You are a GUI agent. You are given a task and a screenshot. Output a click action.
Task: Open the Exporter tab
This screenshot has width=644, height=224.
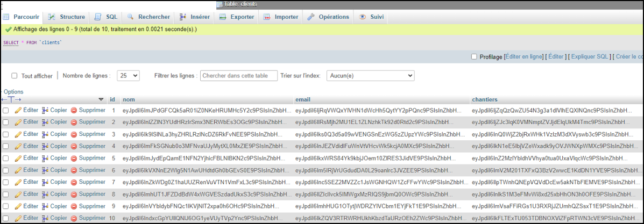pyautogui.click(x=236, y=17)
